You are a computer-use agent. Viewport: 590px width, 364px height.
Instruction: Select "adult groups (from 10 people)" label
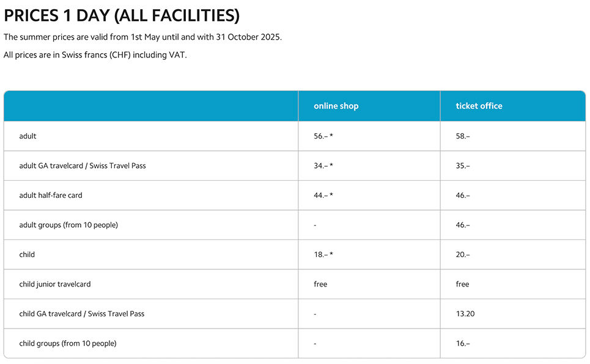click(x=68, y=225)
